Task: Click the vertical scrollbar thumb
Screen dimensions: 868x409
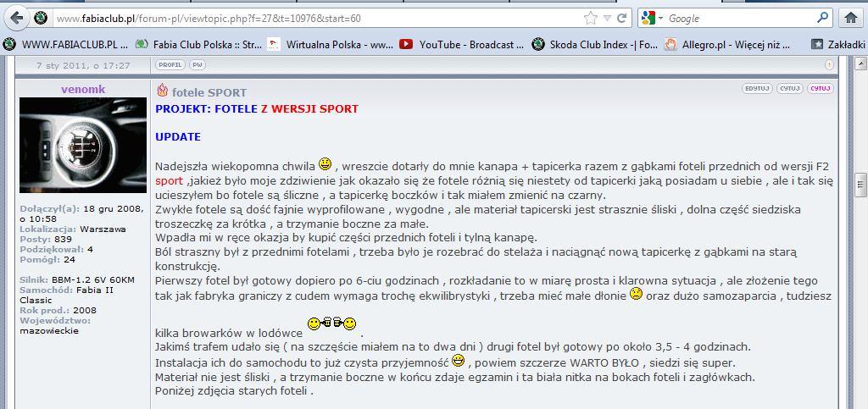Action: click(860, 185)
